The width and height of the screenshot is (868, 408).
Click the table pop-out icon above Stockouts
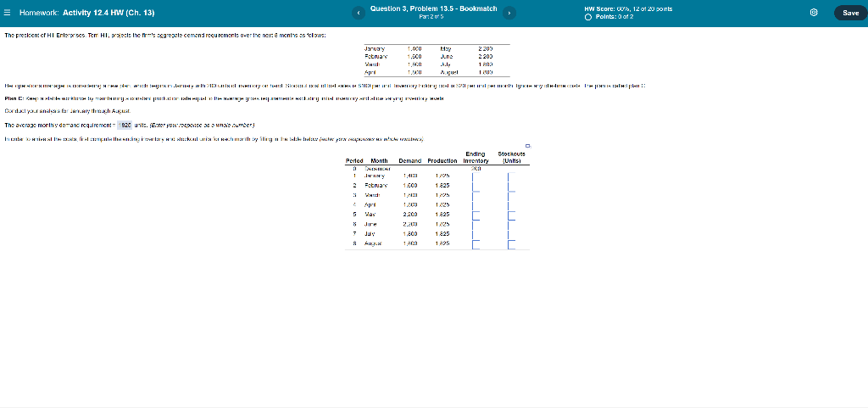527,146
